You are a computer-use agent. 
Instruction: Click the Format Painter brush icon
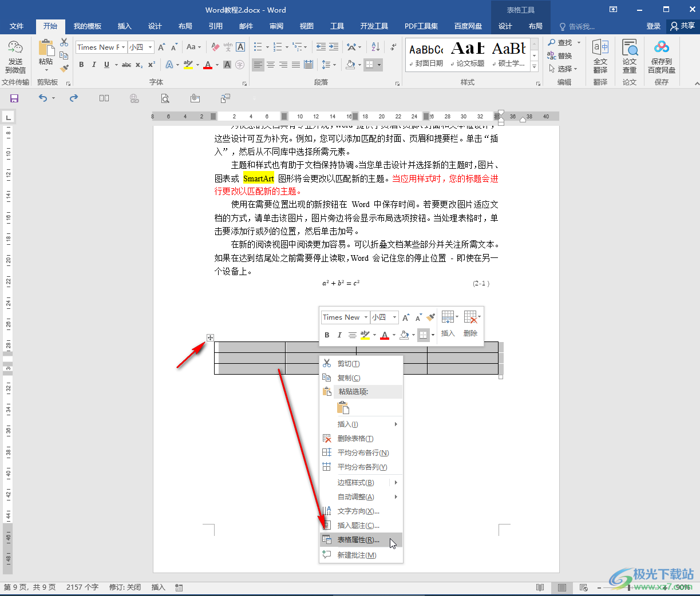click(64, 68)
